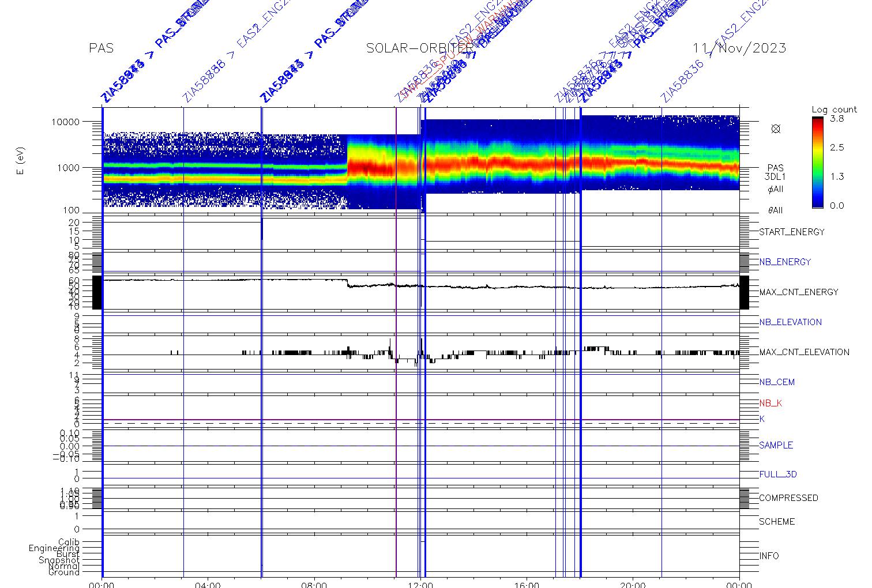Select the red NB_K panel label

coord(770,404)
